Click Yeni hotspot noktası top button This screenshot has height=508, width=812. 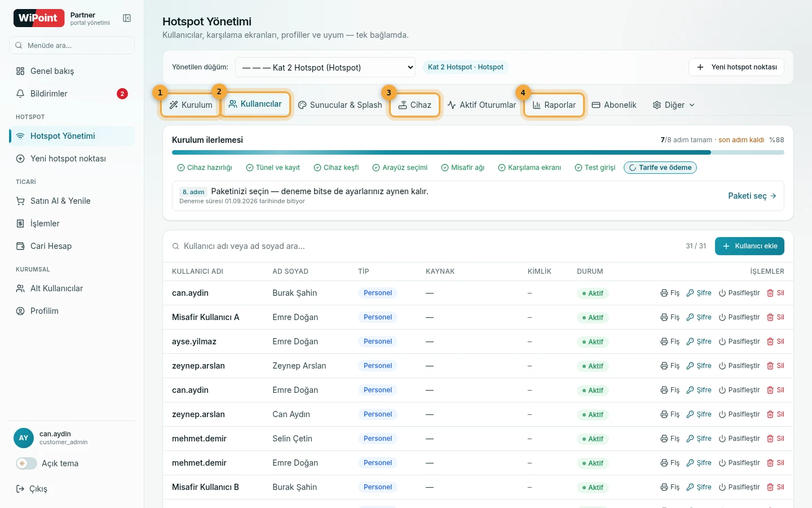coord(736,67)
